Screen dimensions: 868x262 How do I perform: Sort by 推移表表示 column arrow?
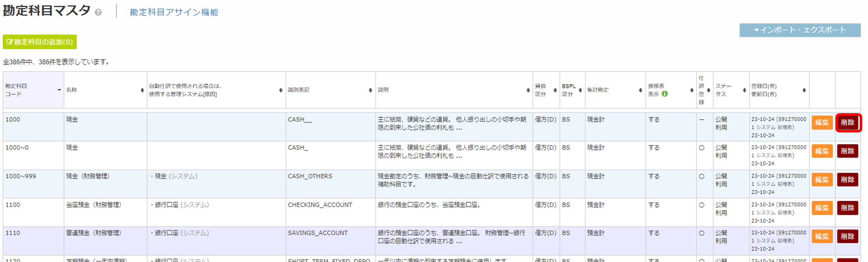[691, 90]
